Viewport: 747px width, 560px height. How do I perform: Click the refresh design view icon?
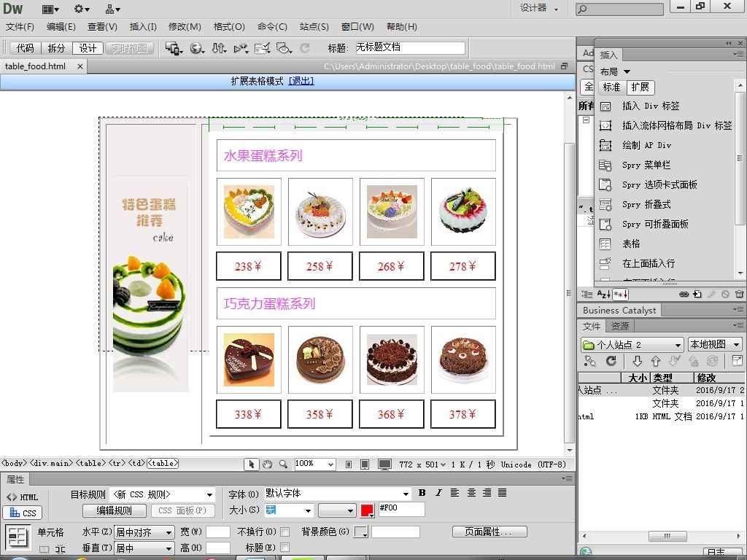tap(305, 48)
